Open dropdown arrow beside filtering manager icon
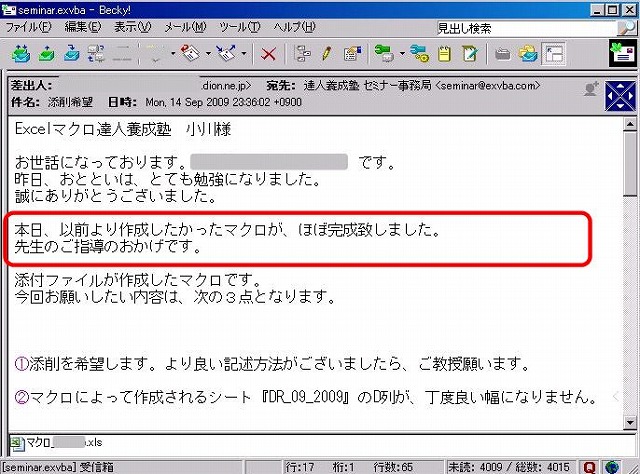 coord(402,53)
